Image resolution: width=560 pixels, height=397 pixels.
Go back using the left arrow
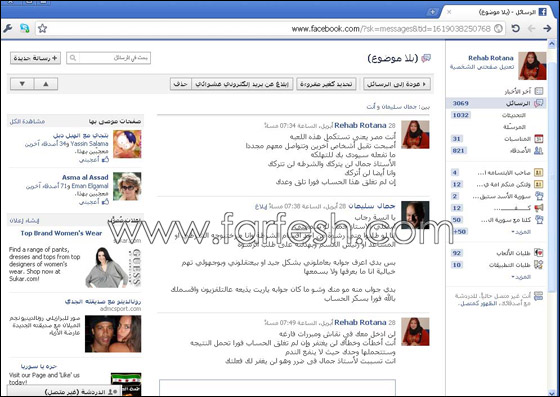tap(531, 28)
